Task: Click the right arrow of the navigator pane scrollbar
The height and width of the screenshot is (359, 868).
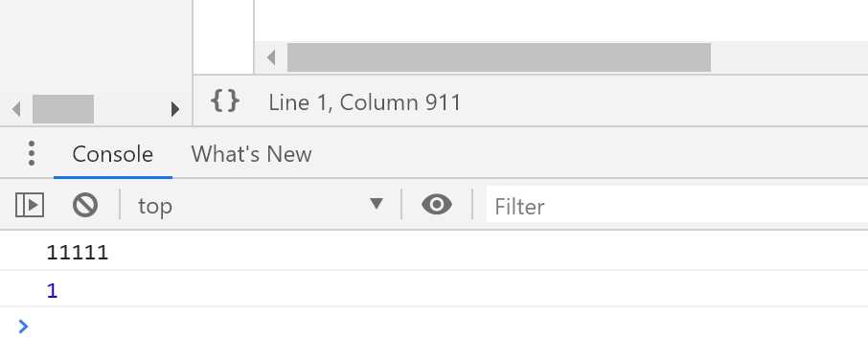Action: (x=175, y=109)
